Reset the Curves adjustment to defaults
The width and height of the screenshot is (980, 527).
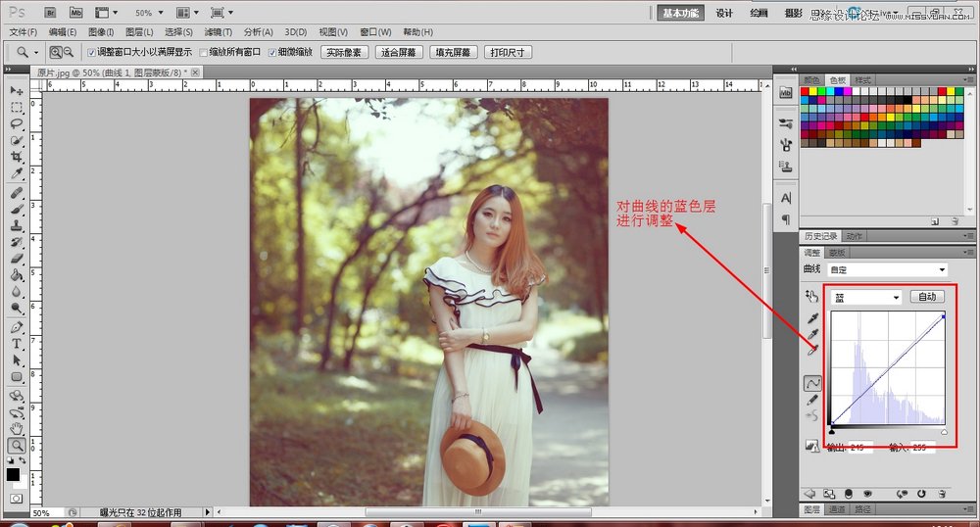pyautogui.click(x=921, y=494)
